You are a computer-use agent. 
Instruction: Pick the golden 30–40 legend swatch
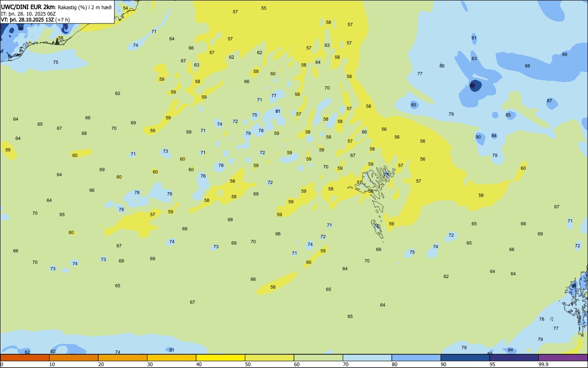(171, 357)
